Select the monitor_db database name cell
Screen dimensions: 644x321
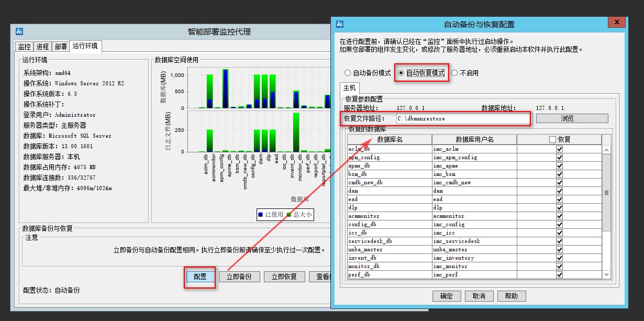(x=390, y=267)
